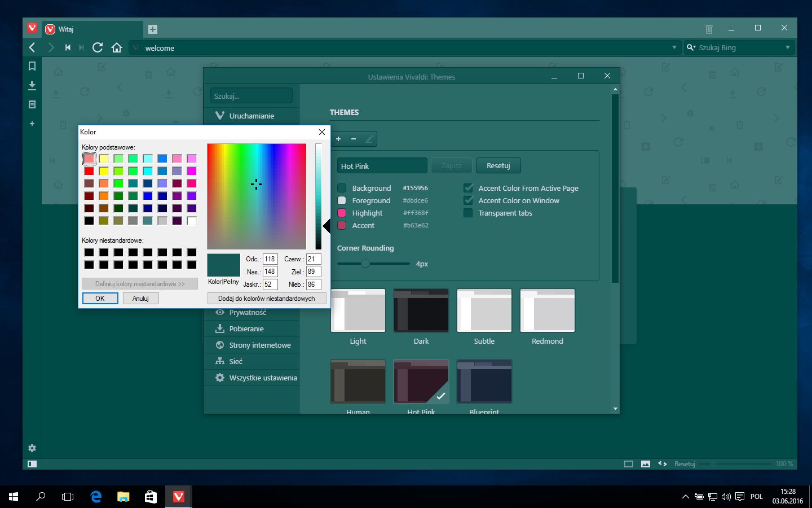Open the closed tabs trash icon
Viewport: 812px width, 508px height.
709,29
